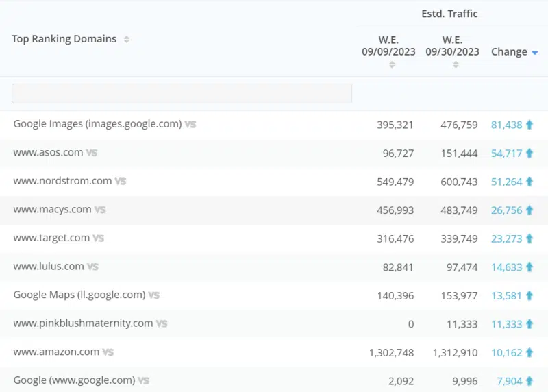
Task: Select the www.macys.com domain name
Action: click(x=53, y=210)
